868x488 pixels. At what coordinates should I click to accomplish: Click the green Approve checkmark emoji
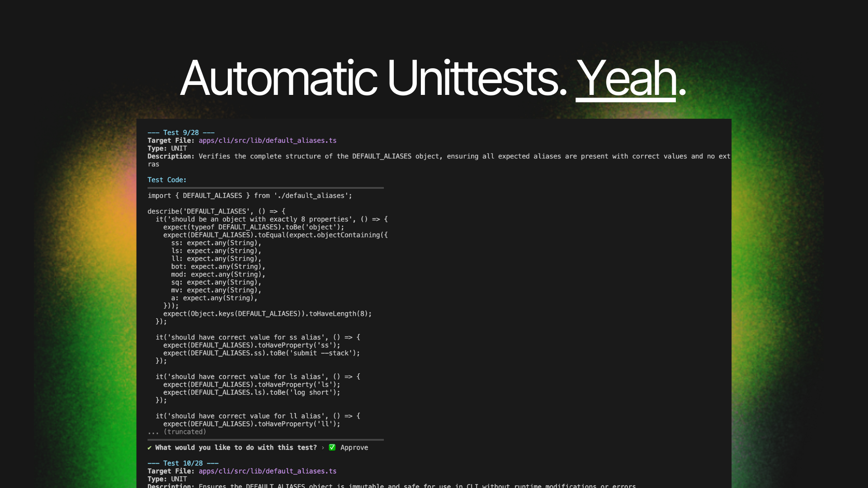tap(332, 447)
